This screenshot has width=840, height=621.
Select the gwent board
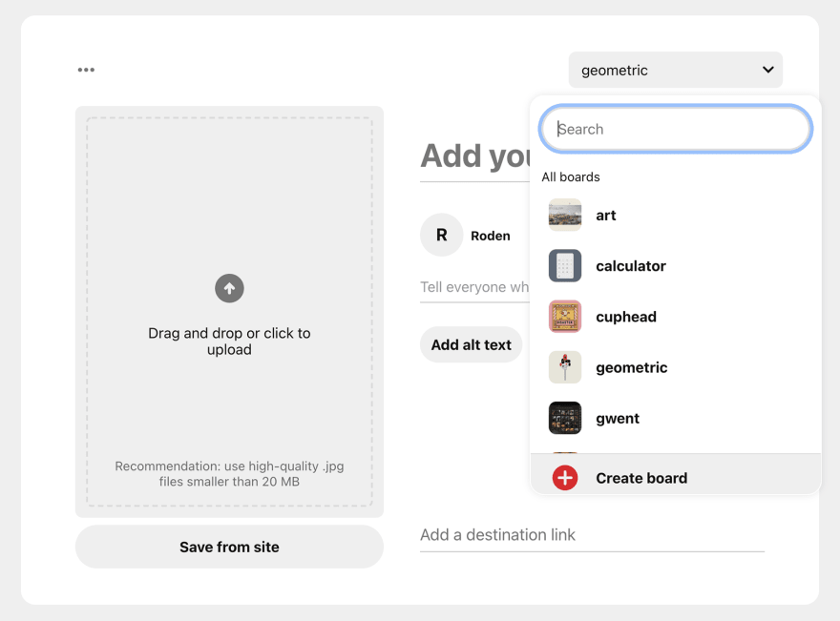pyautogui.click(x=676, y=418)
